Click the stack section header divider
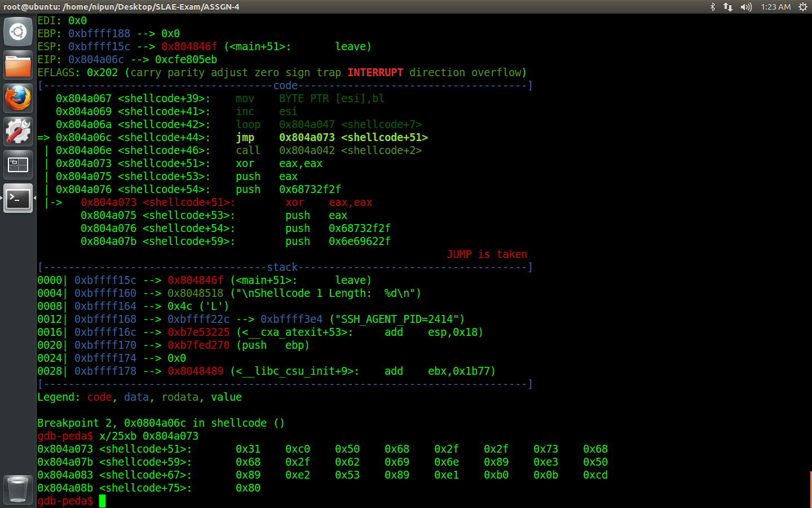This screenshot has width=812, height=508. pyautogui.click(x=285, y=267)
